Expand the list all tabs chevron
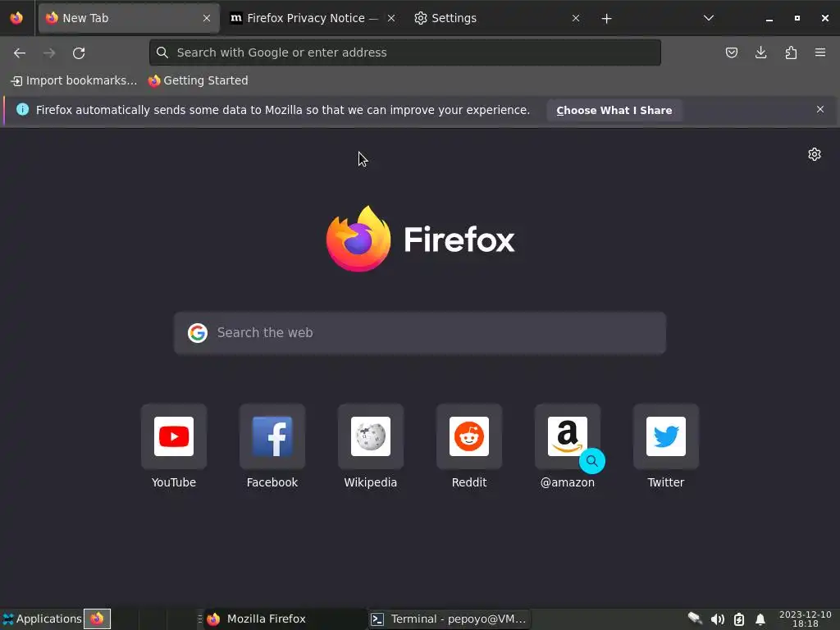 708,18
